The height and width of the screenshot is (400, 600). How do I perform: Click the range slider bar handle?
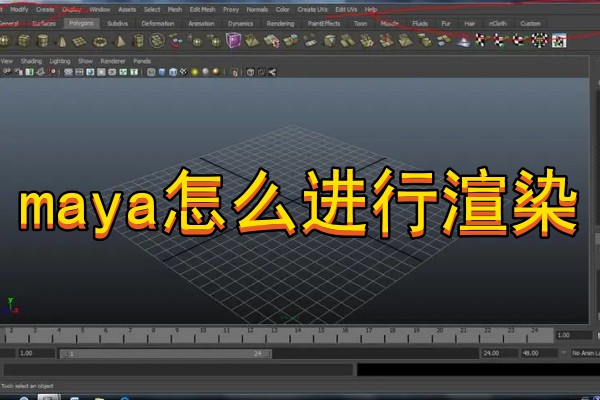[x=165, y=354]
